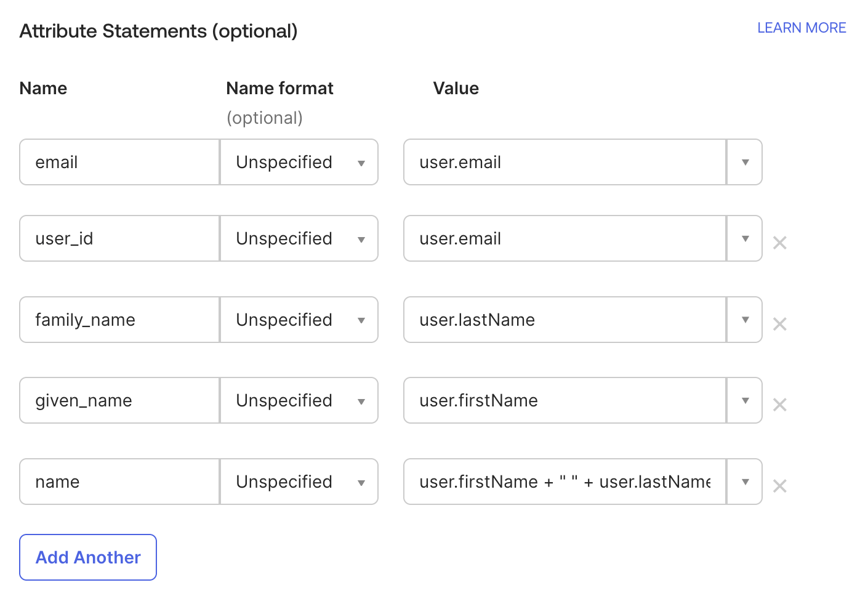Expand value options for the name row

[745, 482]
